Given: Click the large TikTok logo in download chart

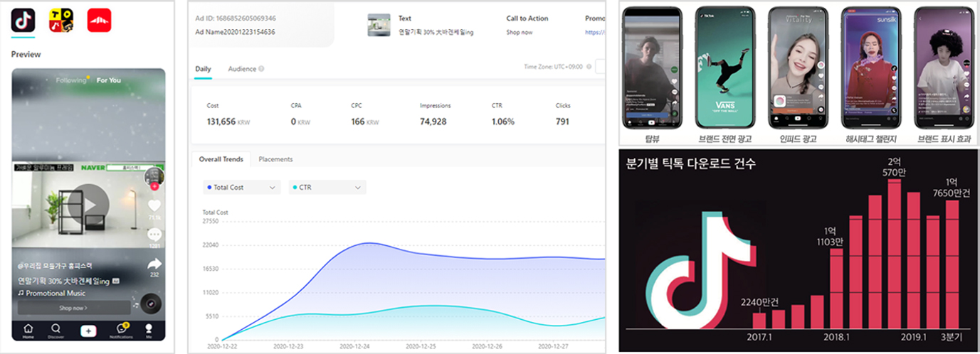Looking at the screenshot, I should (701, 272).
